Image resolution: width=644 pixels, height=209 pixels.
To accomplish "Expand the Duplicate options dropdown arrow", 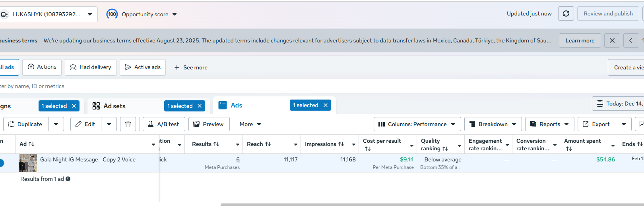I will pyautogui.click(x=56, y=124).
